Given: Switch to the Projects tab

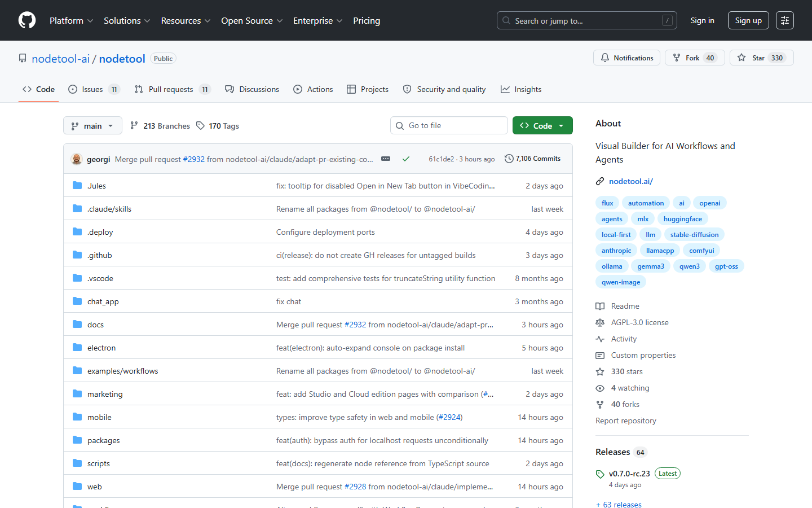Looking at the screenshot, I should click(x=368, y=89).
